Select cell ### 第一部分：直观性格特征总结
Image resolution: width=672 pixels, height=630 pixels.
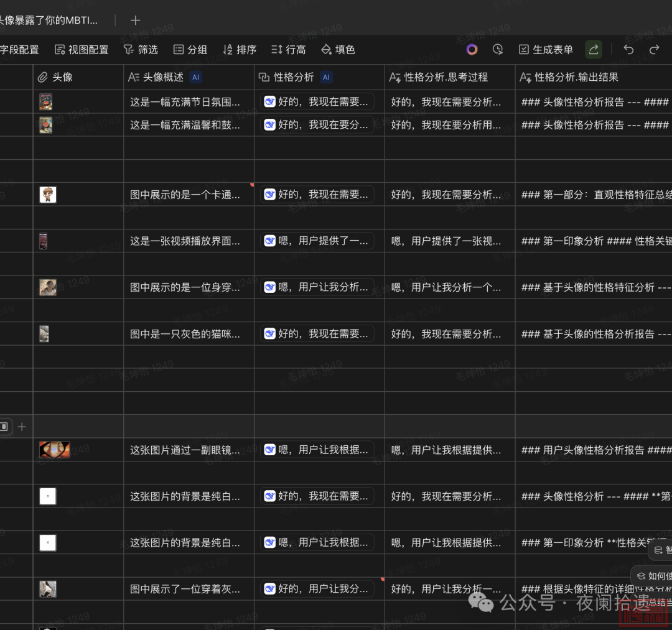coord(594,195)
